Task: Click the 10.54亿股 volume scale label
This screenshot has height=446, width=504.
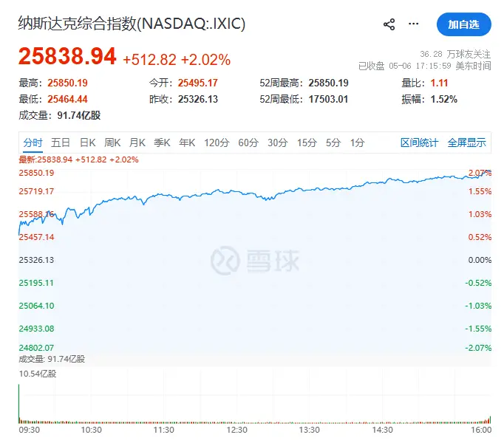Action: tap(38, 374)
